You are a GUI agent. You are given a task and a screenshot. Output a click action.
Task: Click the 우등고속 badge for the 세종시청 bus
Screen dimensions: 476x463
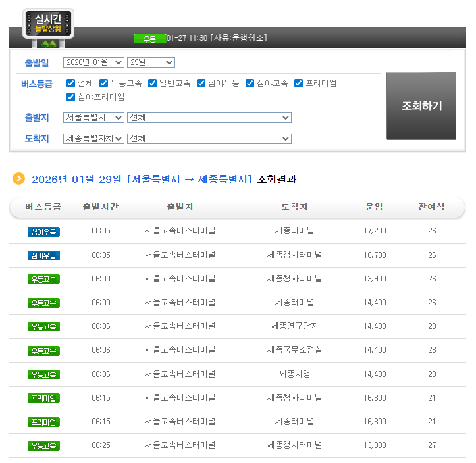click(43, 374)
